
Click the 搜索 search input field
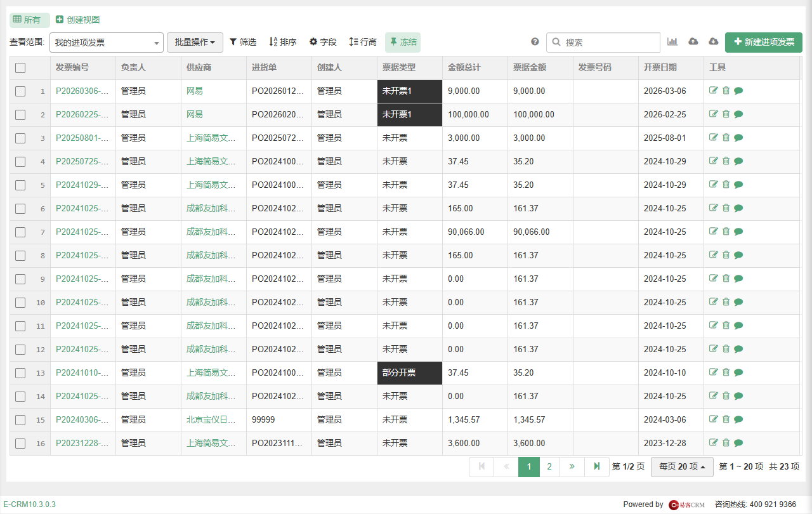pos(603,43)
